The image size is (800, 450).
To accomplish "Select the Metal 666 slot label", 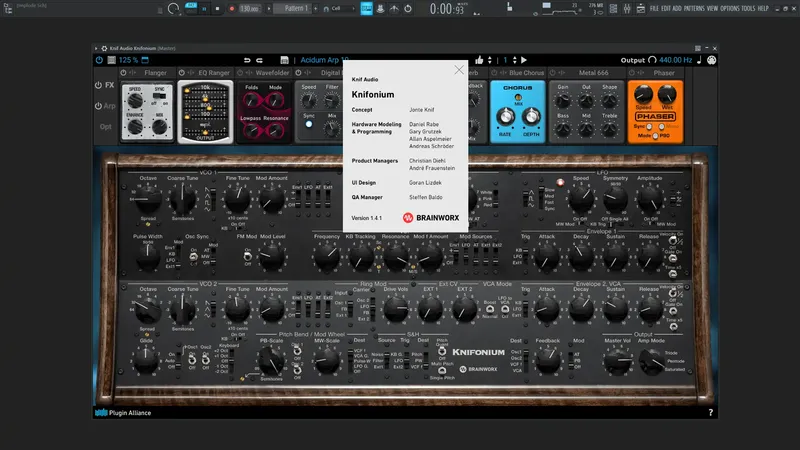I will click(593, 73).
